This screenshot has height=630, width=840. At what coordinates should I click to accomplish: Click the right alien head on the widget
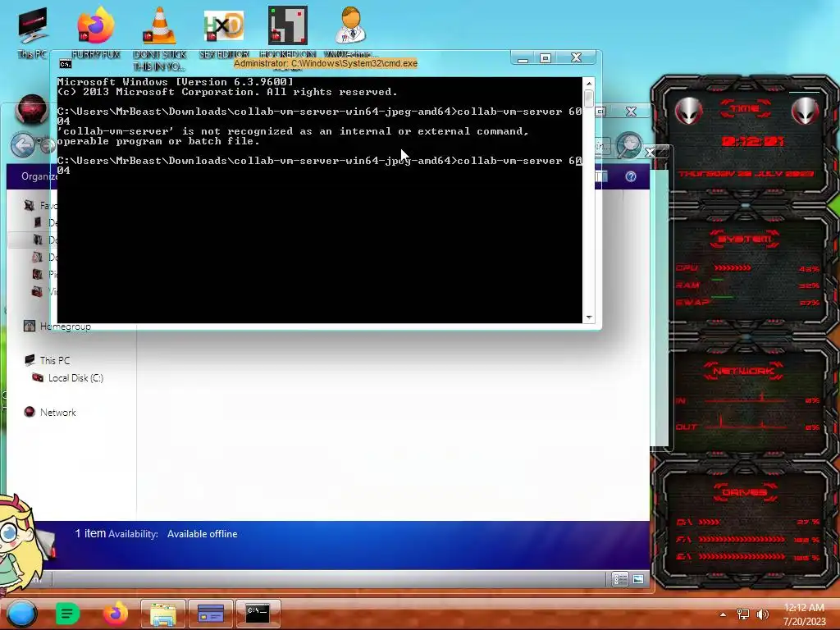coord(806,111)
